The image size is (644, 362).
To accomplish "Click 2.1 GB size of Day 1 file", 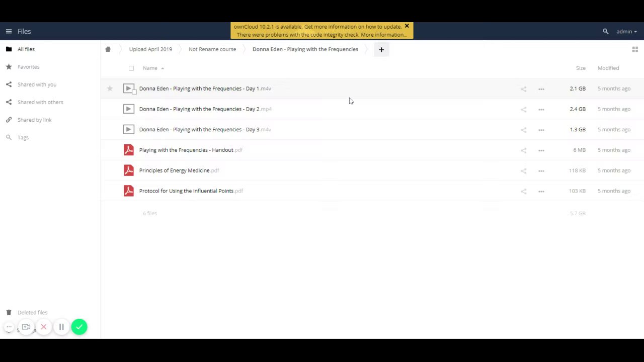I will [x=578, y=88].
